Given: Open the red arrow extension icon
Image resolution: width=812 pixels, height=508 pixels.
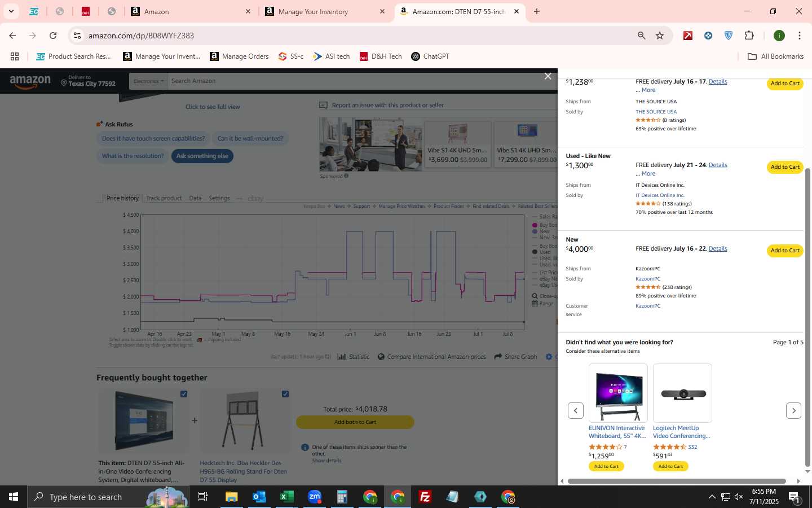Looking at the screenshot, I should tap(688, 36).
